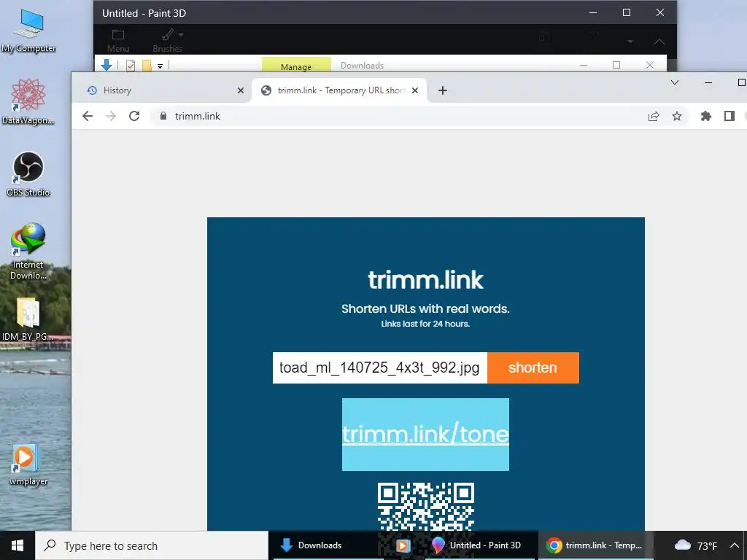
Task: Open Manage tab in Downloads window
Action: tap(296, 65)
